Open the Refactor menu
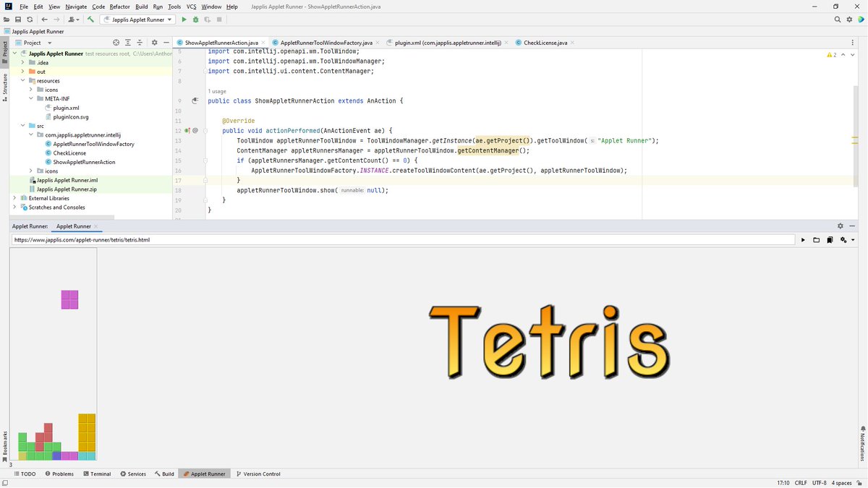 (x=119, y=6)
